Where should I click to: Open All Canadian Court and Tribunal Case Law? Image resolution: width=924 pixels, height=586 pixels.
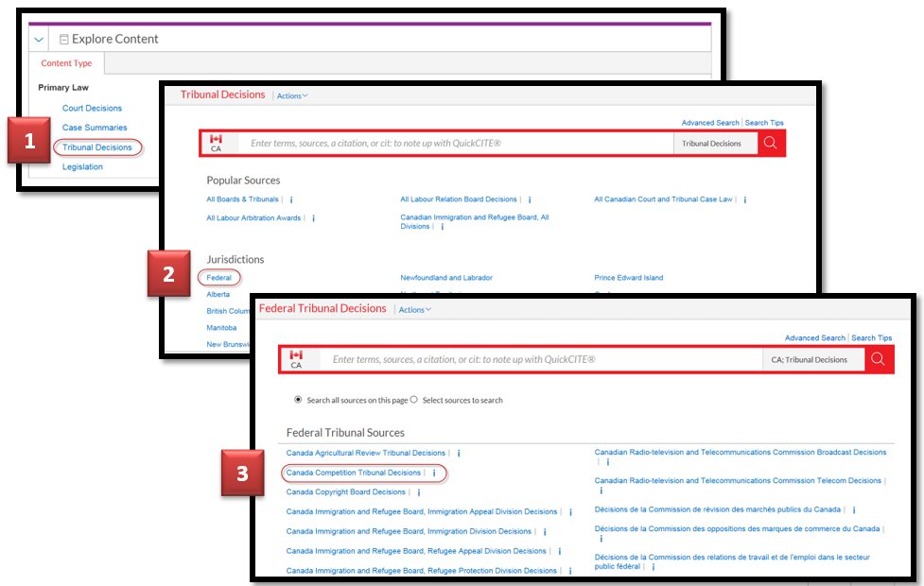663,199
